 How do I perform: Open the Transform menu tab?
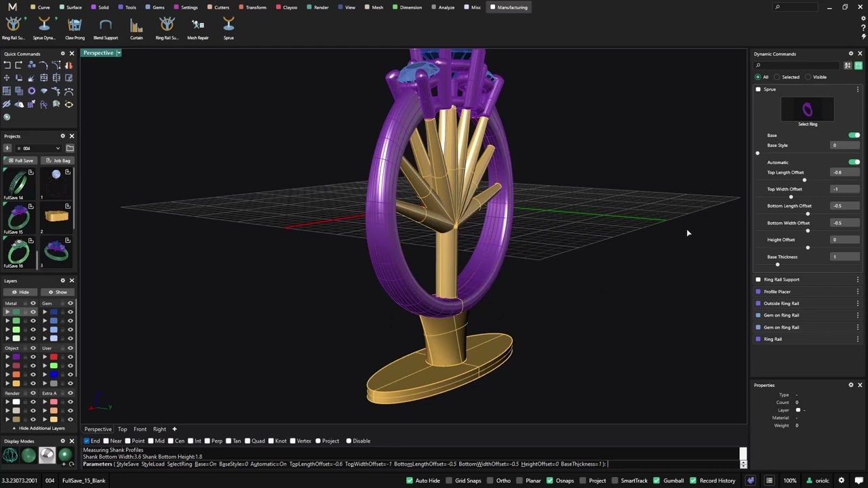[252, 7]
